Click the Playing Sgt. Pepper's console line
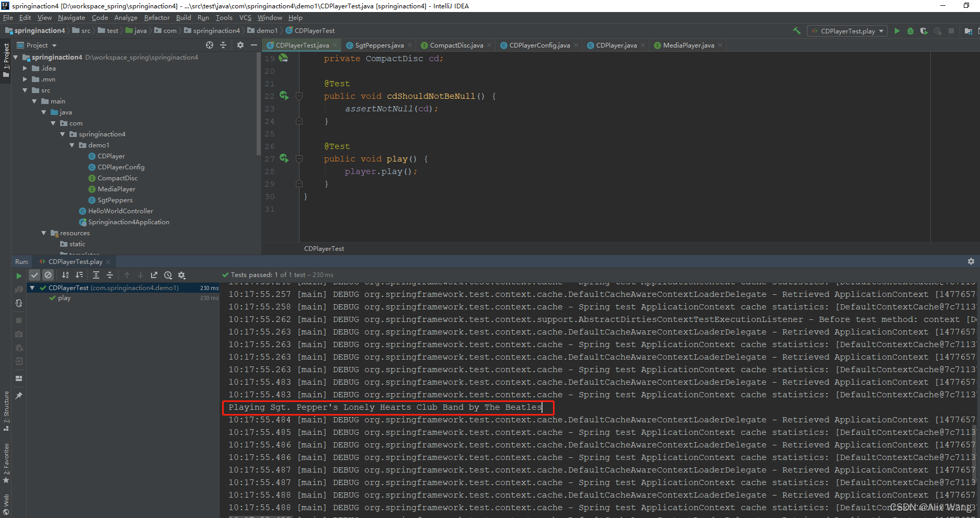 point(385,407)
